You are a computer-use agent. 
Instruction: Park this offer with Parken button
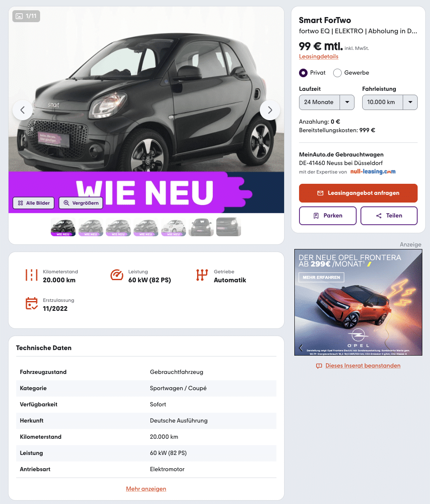point(327,216)
